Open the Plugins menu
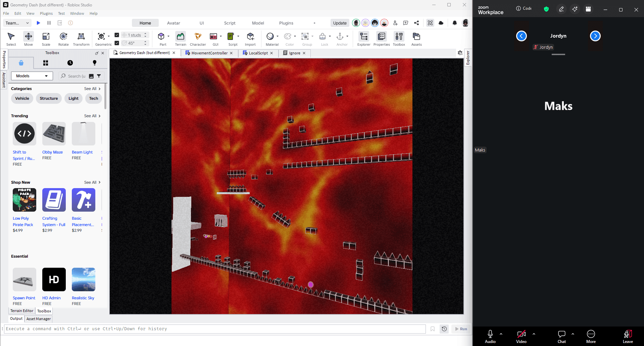 [x=46, y=13]
